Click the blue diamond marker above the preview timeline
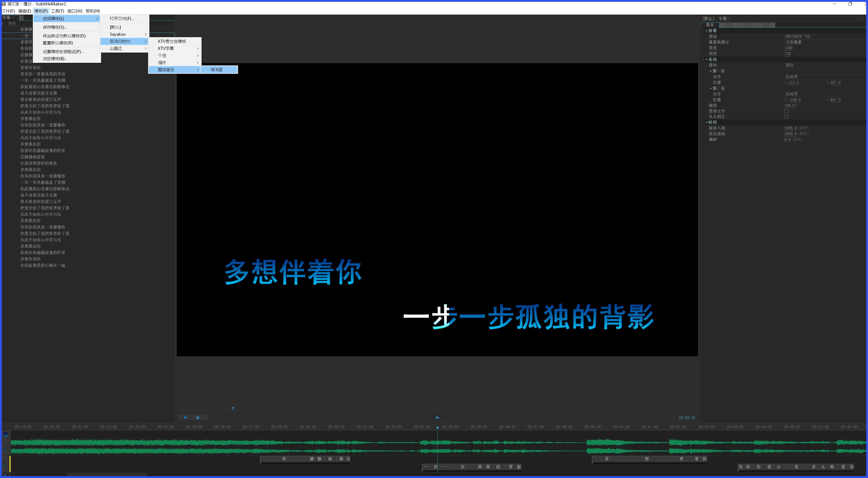Image resolution: width=868 pixels, height=478 pixels. 233,408
